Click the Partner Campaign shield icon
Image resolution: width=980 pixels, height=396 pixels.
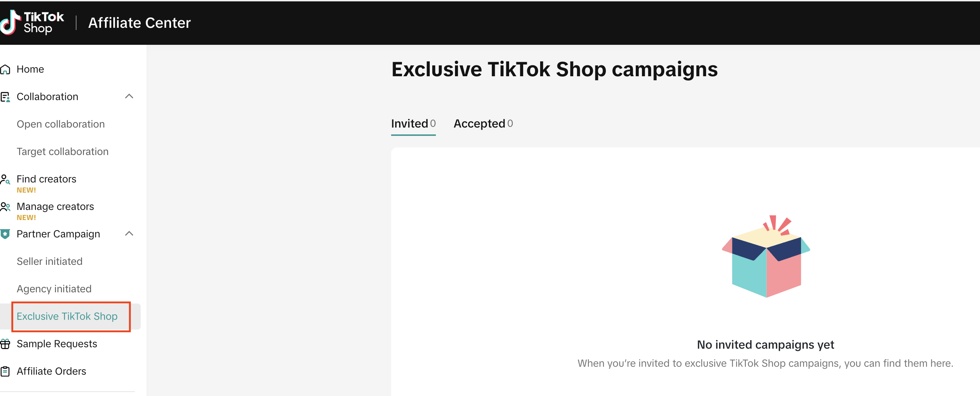click(x=5, y=234)
